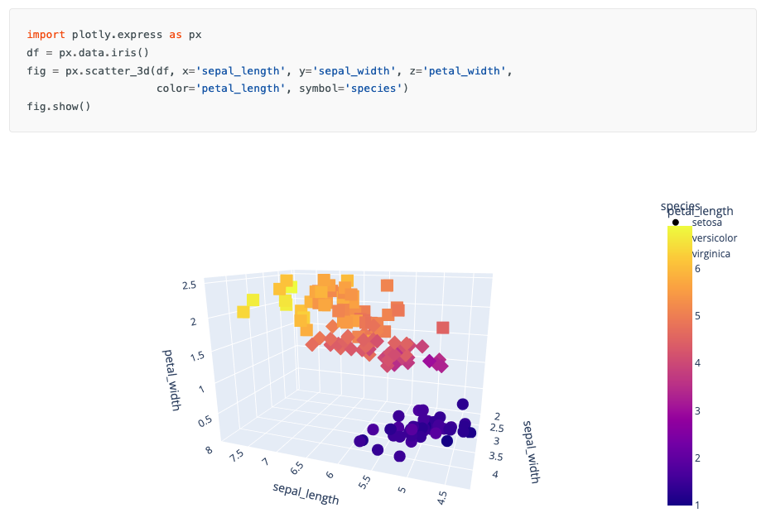The image size is (771, 532).
Task: Select the topmost purple circle above setosa cluster
Action: (x=463, y=404)
